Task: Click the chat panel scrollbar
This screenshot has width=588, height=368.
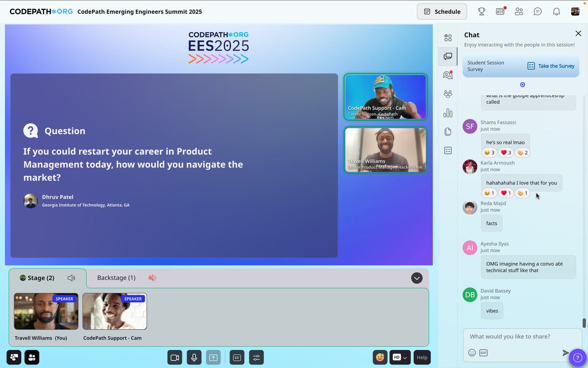Action: (584, 323)
